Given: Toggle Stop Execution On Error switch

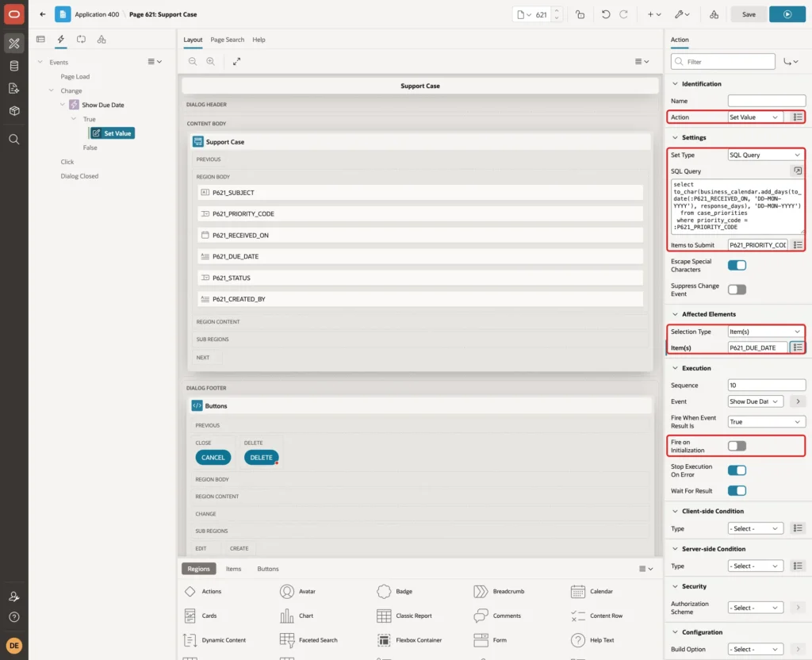Looking at the screenshot, I should pyautogui.click(x=737, y=470).
